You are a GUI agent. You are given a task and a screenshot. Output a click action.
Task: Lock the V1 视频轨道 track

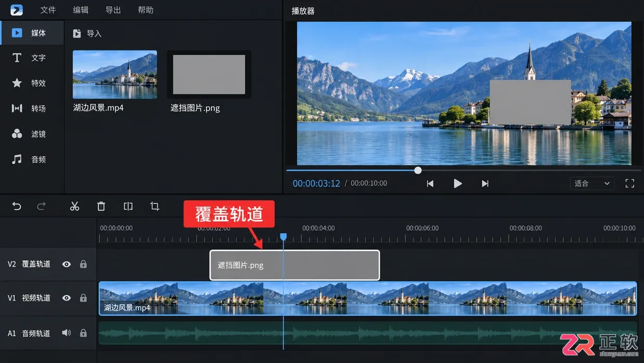tap(83, 298)
